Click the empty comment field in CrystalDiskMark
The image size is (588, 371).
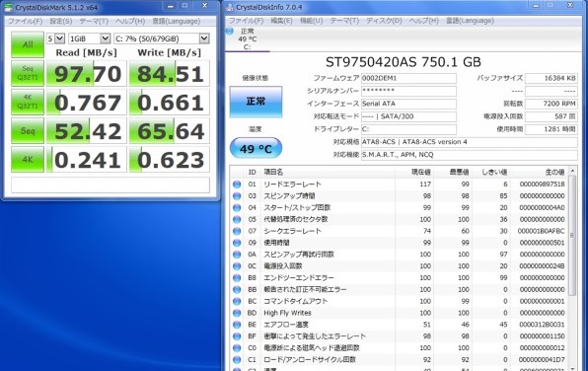pyautogui.click(x=110, y=185)
